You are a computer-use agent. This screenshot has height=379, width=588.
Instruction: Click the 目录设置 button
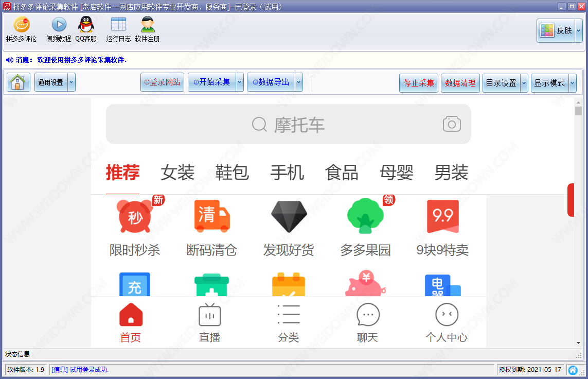502,83
